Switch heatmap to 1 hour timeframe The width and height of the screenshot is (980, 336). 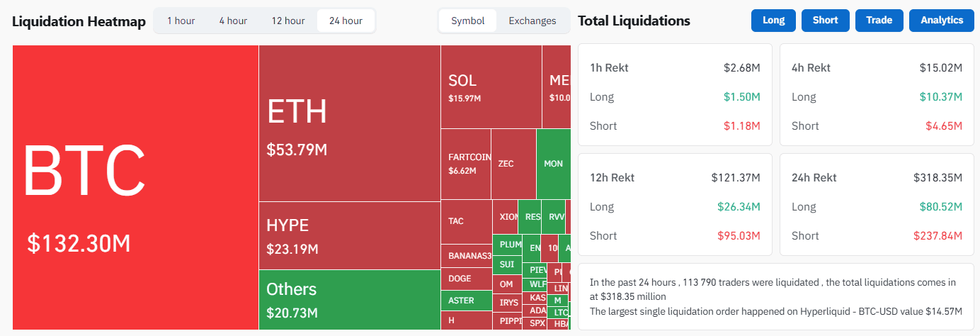181,21
